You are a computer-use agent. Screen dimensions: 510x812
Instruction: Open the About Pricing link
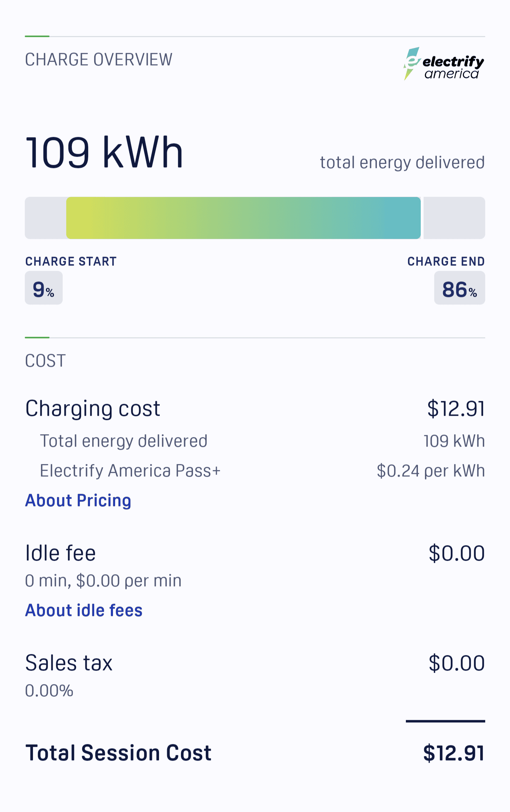pyautogui.click(x=78, y=500)
